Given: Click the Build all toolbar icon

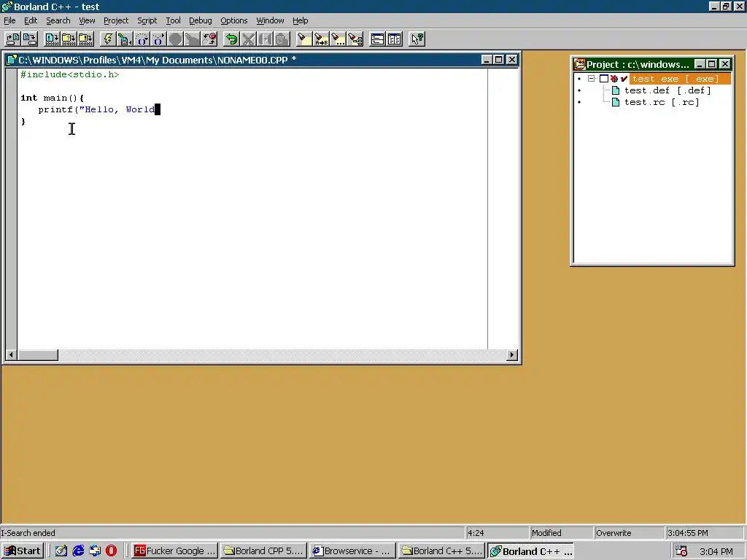Looking at the screenshot, I should coord(86,39).
